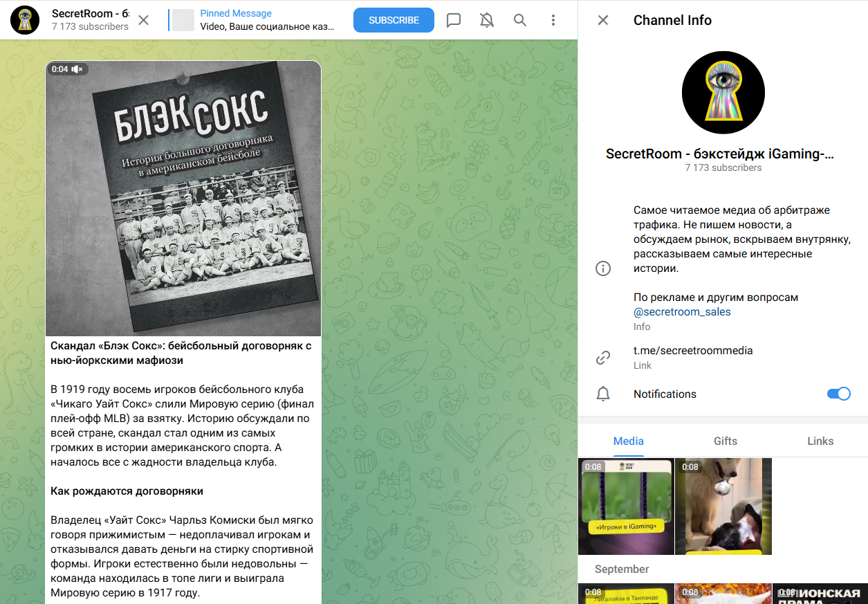Click the "Как рождаются договорняки" heading
The image size is (868, 604).
pos(127,491)
